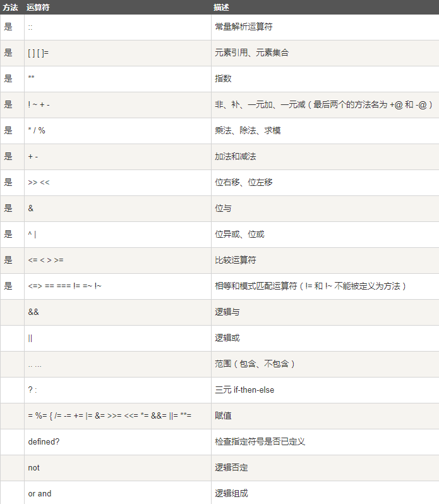Select the '? :' ternary operator cell
Screen dimensions: 439x504
pos(33,390)
